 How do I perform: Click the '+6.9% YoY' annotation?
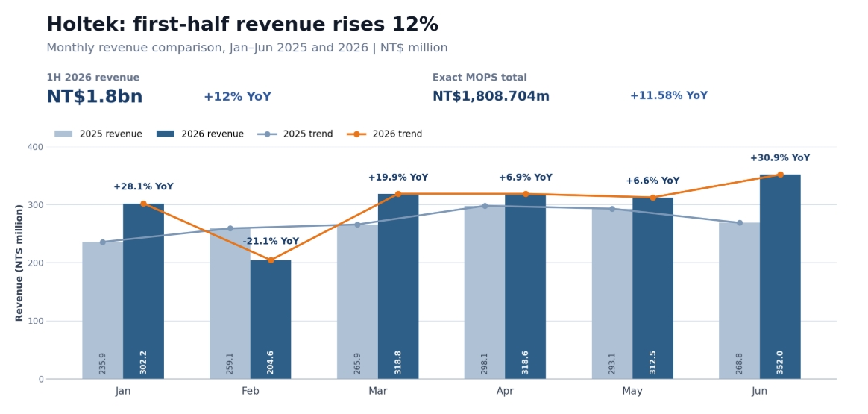[x=525, y=178]
